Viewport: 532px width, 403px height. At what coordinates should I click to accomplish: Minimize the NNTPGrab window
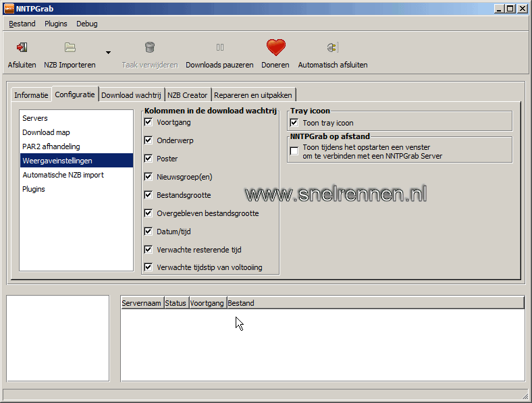(x=499, y=9)
